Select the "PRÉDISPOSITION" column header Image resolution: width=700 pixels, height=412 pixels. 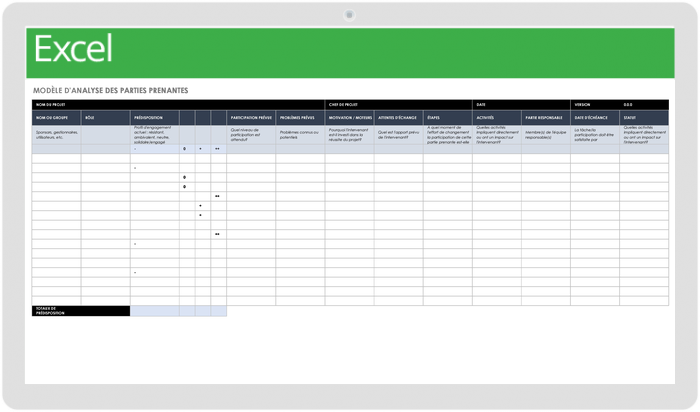click(154, 118)
